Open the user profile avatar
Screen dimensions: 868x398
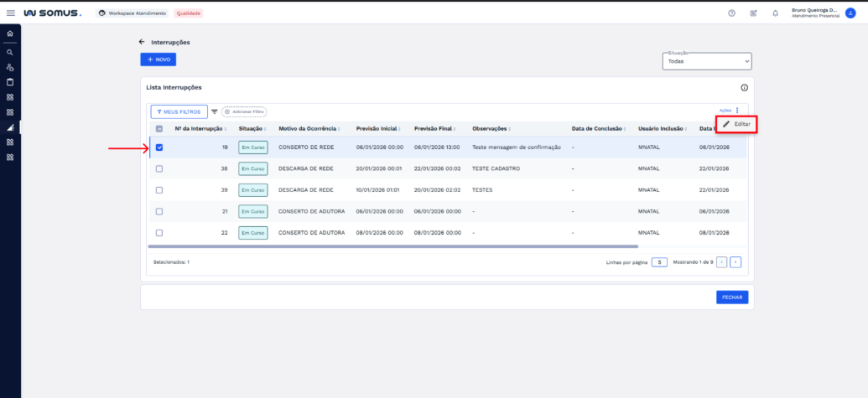[850, 13]
